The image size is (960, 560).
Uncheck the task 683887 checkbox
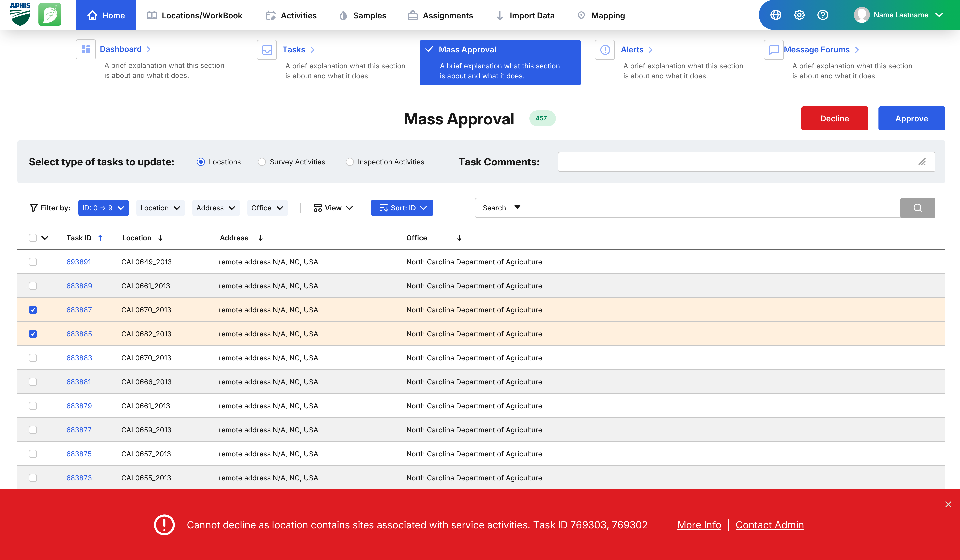coord(33,310)
